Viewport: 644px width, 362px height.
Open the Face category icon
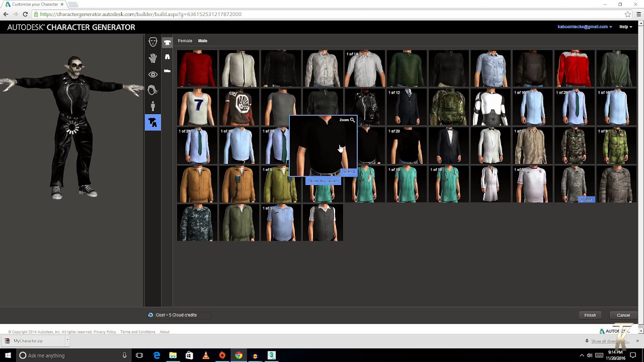[153, 42]
